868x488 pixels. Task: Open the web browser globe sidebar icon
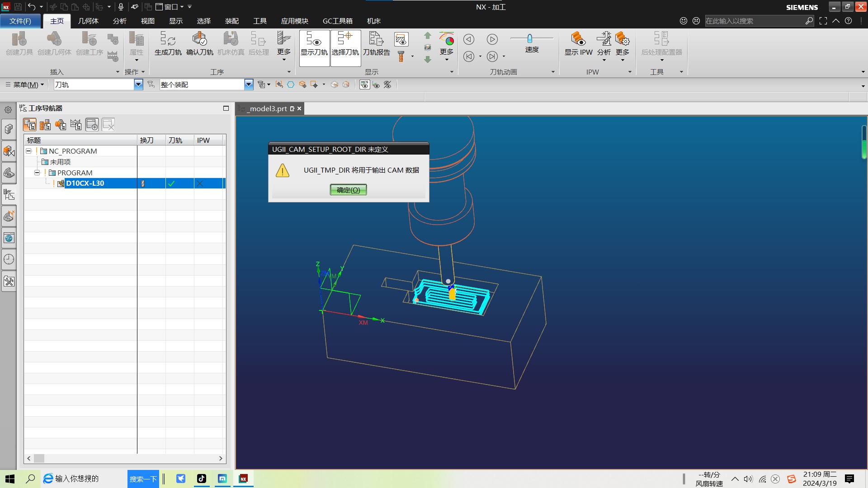point(9,238)
